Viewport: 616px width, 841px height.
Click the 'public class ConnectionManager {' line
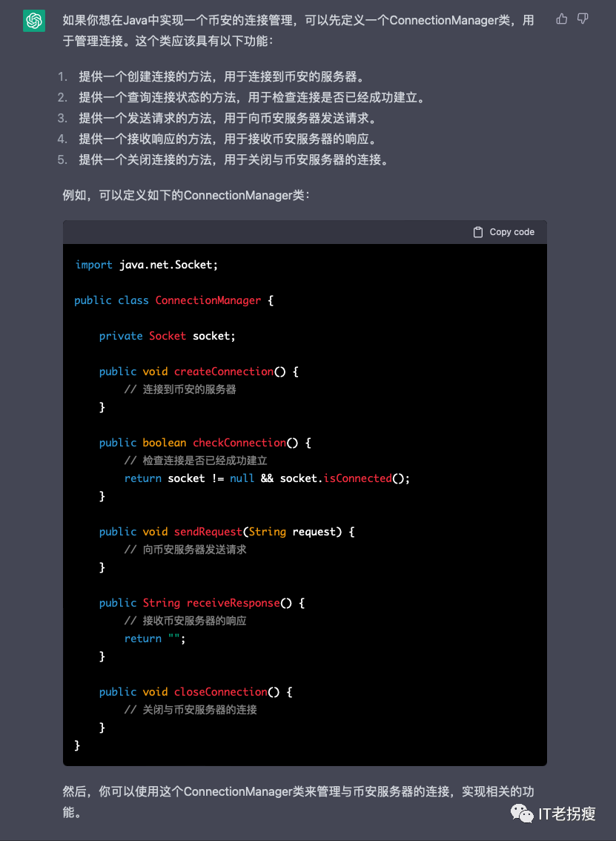tap(173, 300)
